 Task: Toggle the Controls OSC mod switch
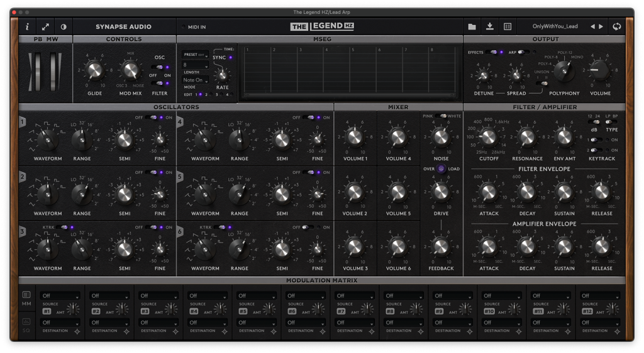(x=158, y=67)
